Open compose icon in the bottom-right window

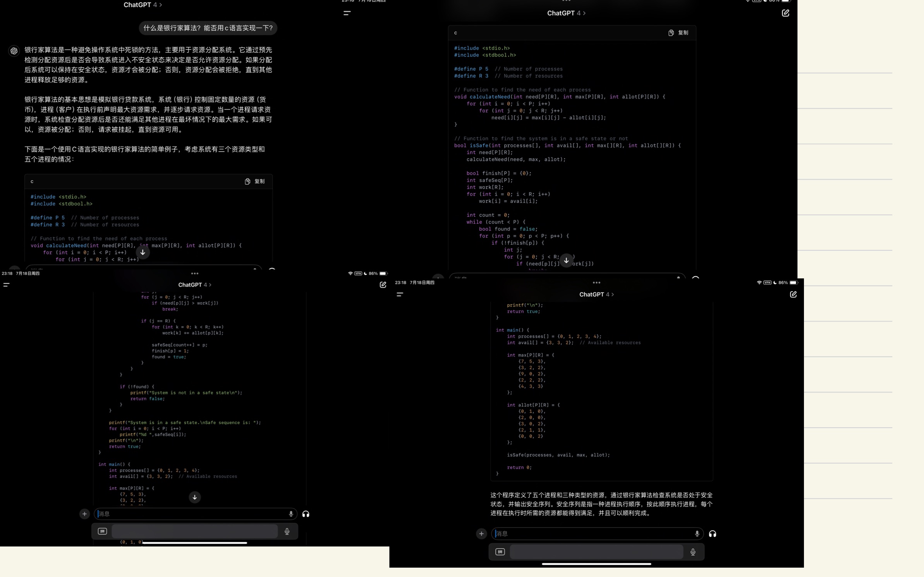point(793,294)
